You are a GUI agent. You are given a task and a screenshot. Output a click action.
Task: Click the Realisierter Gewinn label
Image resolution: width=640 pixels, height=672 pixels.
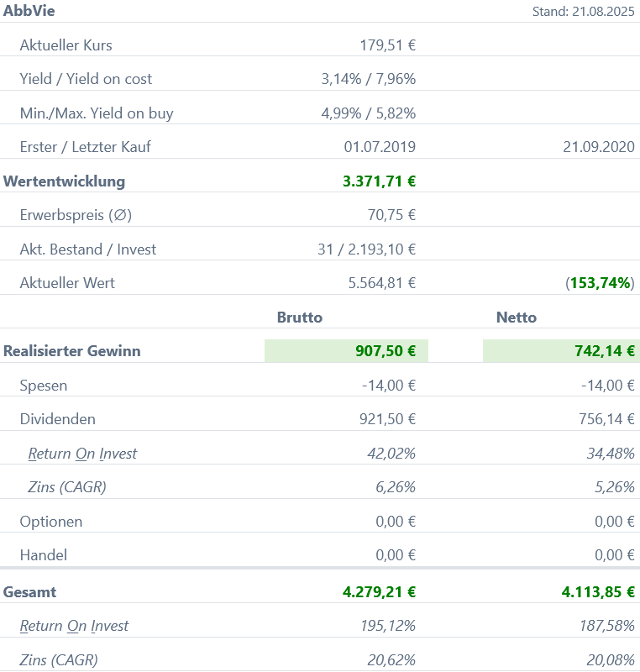[x=71, y=350]
